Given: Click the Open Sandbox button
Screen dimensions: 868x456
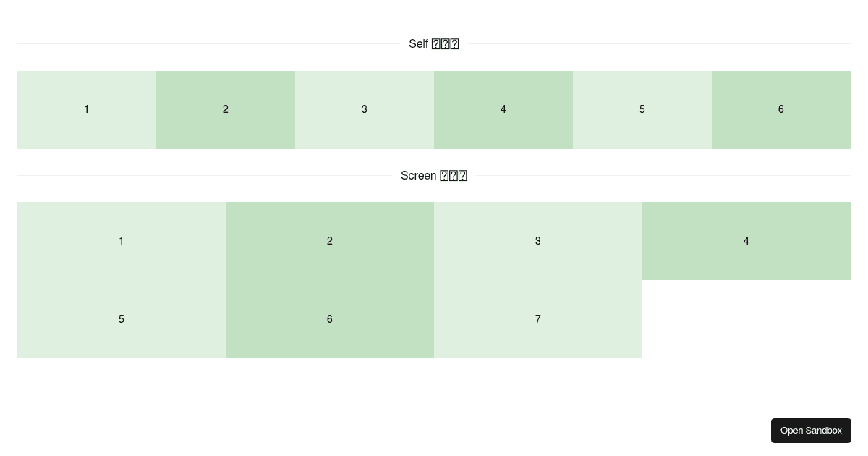Looking at the screenshot, I should [x=811, y=430].
